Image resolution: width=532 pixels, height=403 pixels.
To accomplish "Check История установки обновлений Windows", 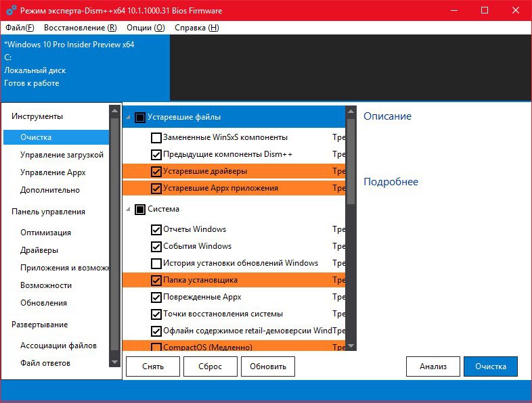I will pos(156,263).
